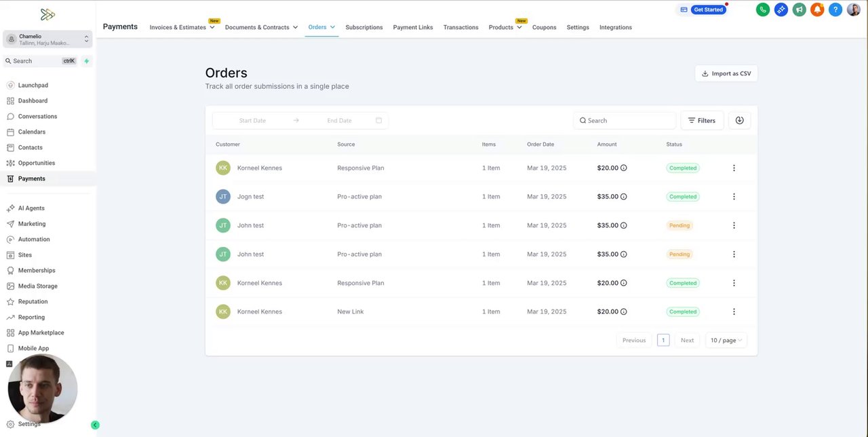Go to the Transactions tab

pyautogui.click(x=460, y=27)
